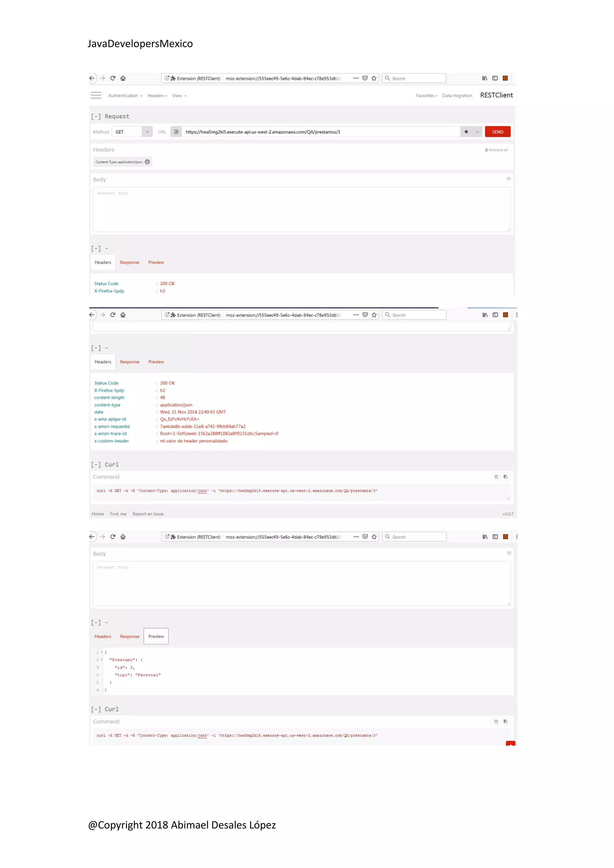This screenshot has height=868, width=614.
Task: Click the document icon before the URL field
Action: click(176, 132)
